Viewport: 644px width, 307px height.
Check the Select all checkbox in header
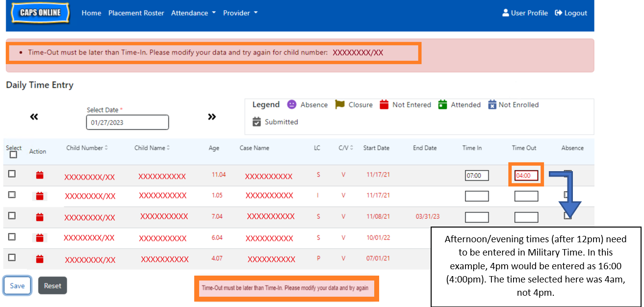13,154
